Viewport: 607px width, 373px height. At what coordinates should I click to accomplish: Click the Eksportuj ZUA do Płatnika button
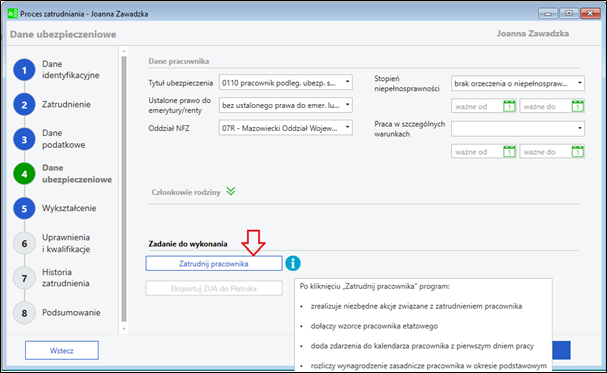[214, 288]
